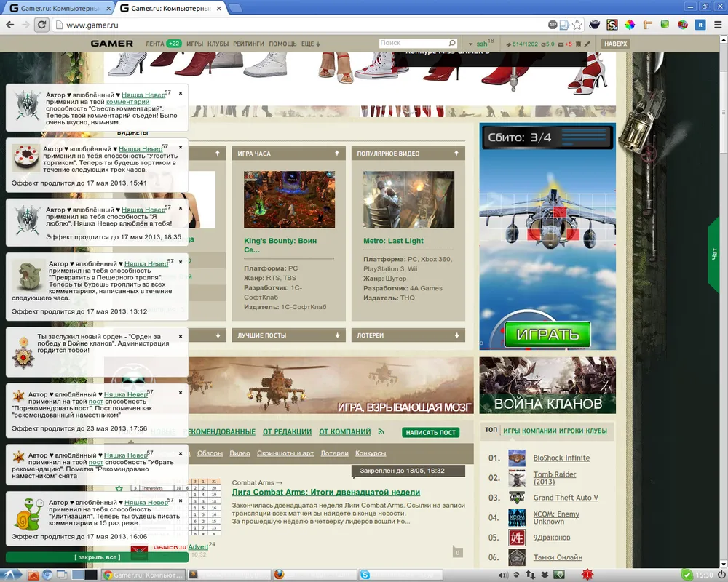Image resolution: width=728 pixels, height=582 pixels.
Task: Click the Поиск search field
Action: 414,43
